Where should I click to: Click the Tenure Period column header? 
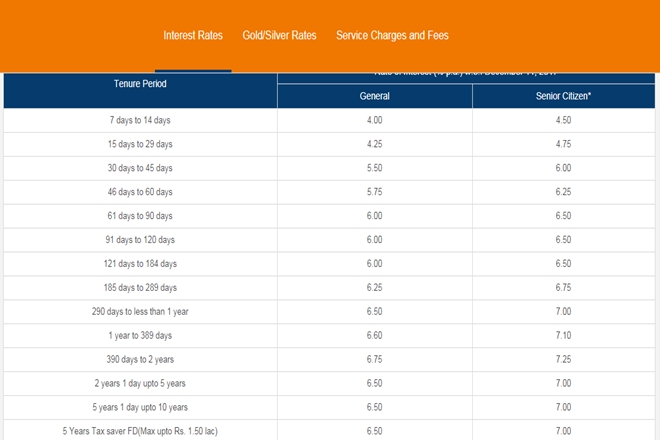click(x=140, y=84)
